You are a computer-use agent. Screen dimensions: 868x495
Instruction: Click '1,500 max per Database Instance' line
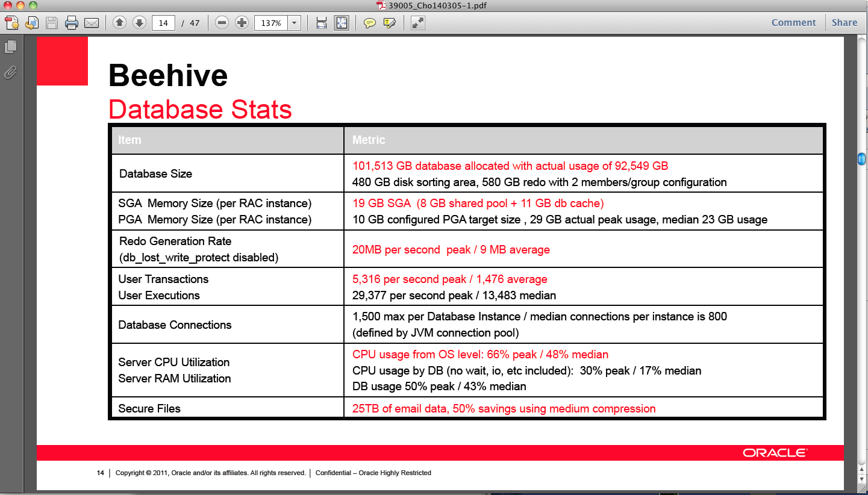point(540,316)
